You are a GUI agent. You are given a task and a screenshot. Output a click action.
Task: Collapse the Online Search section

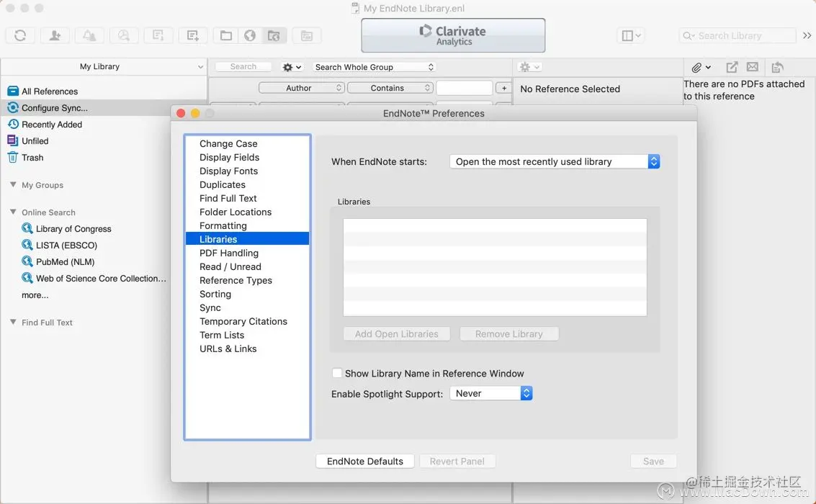(13, 212)
